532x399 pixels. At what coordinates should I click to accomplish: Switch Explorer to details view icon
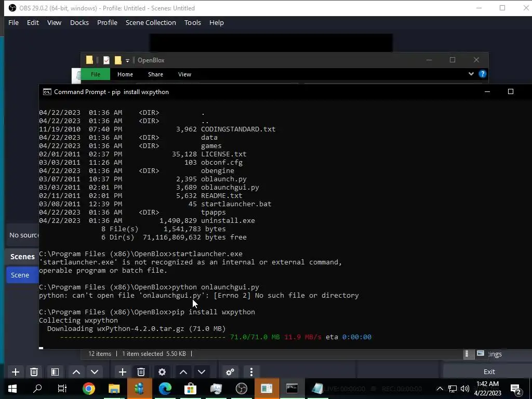[x=467, y=354]
